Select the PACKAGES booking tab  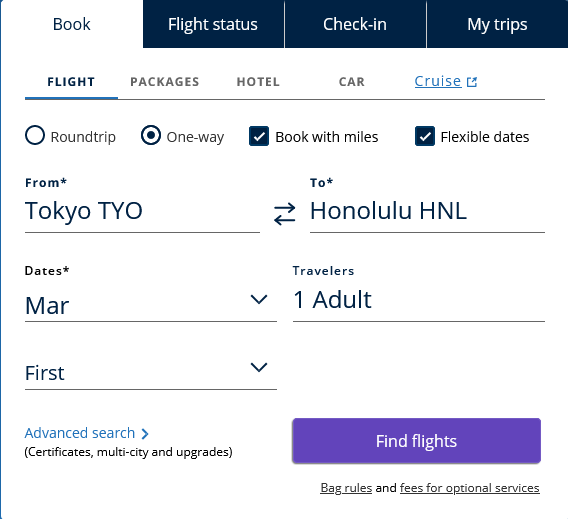coord(165,82)
